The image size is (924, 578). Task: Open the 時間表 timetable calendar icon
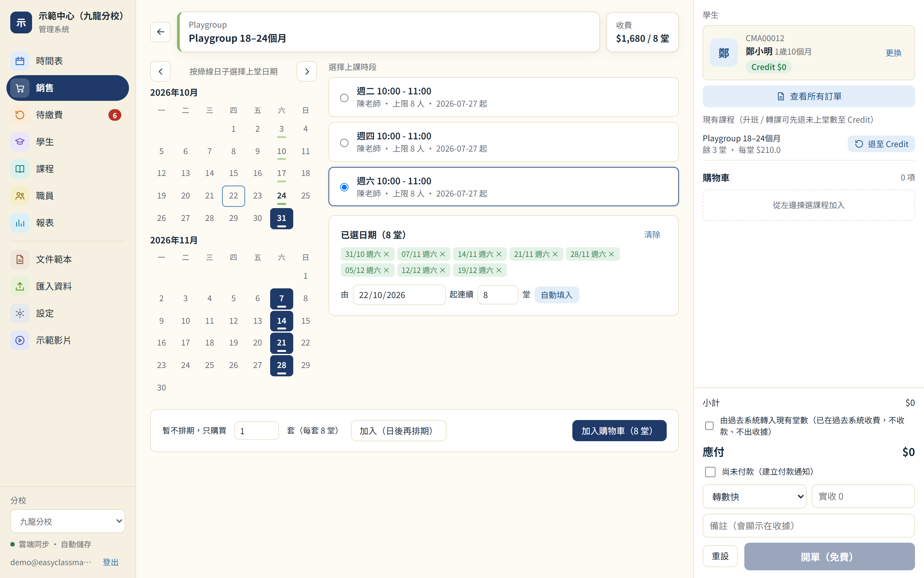[20, 61]
